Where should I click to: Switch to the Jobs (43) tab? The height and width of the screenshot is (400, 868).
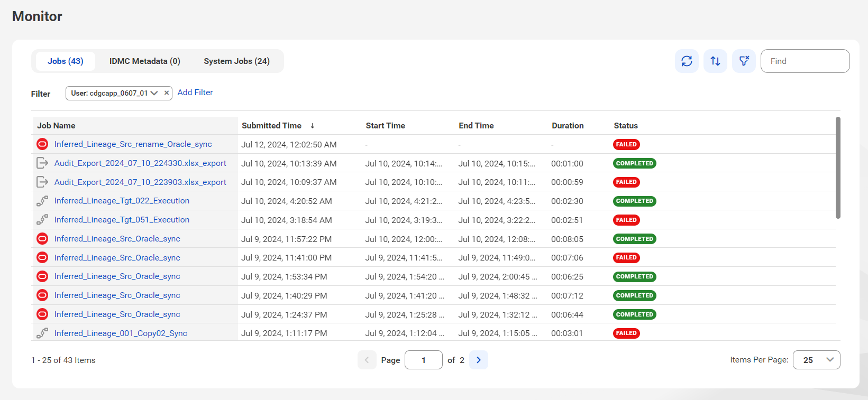(66, 61)
